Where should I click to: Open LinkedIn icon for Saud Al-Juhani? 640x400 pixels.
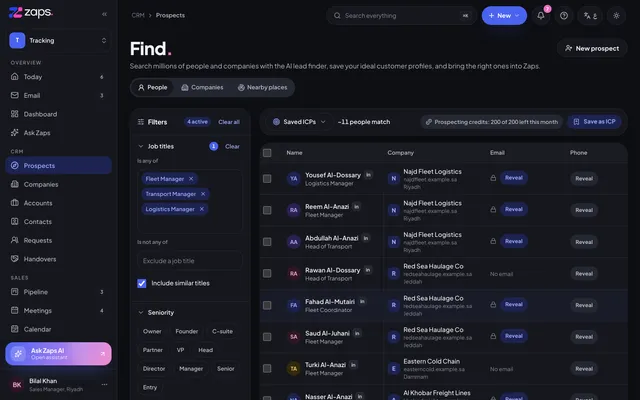[357, 333]
